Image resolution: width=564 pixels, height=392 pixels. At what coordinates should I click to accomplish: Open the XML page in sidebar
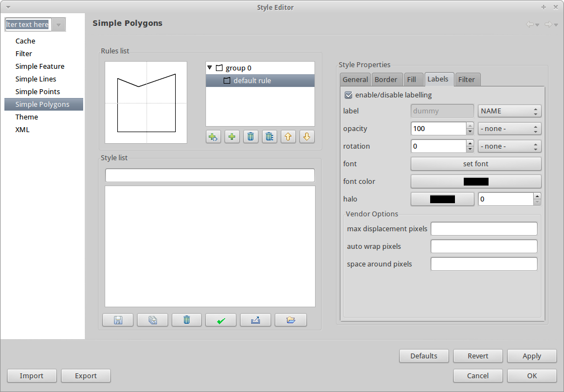[22, 129]
